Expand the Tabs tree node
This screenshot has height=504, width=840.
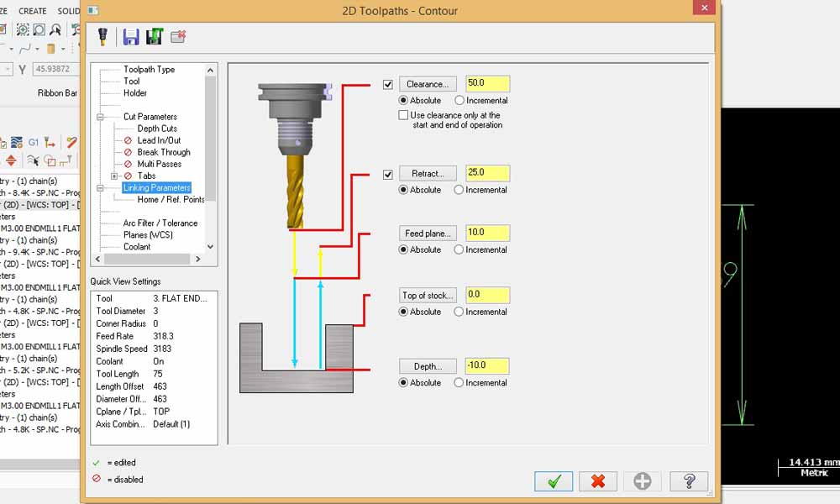[114, 176]
